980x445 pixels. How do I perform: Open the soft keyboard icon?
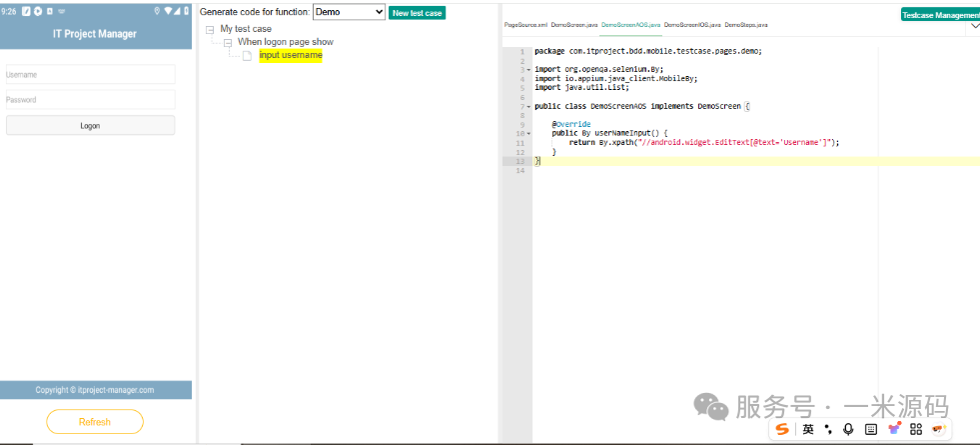(871, 429)
